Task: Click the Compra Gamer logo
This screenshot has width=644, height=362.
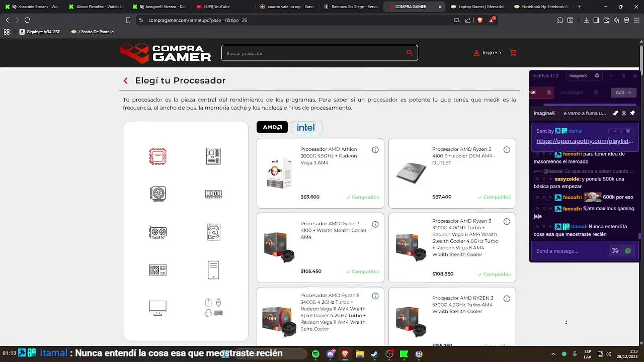Action: pos(166,53)
